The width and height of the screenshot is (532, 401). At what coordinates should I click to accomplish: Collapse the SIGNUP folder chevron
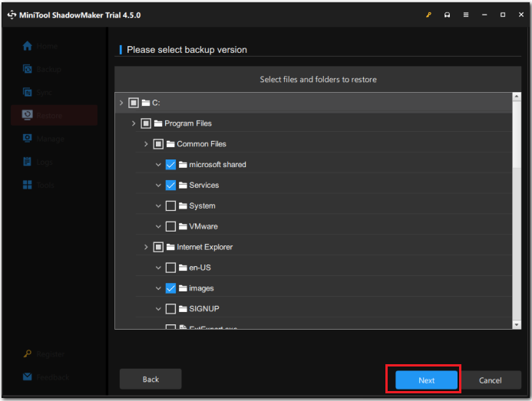pyautogui.click(x=158, y=309)
